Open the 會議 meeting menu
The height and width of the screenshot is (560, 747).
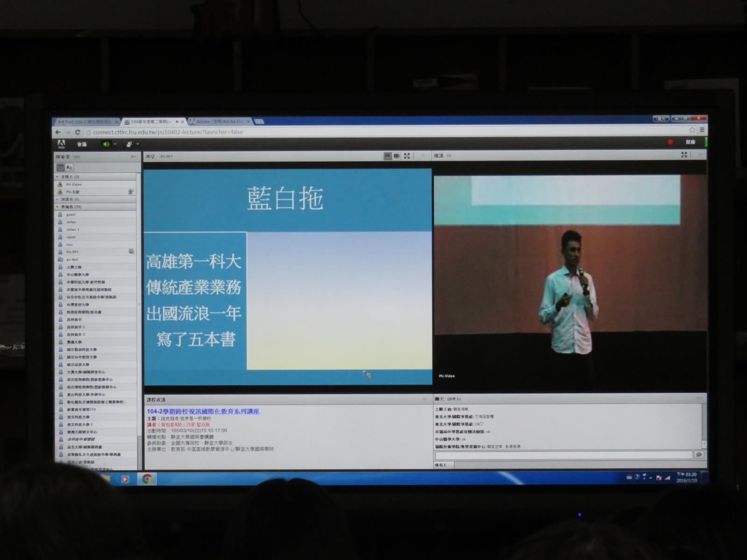[82, 144]
